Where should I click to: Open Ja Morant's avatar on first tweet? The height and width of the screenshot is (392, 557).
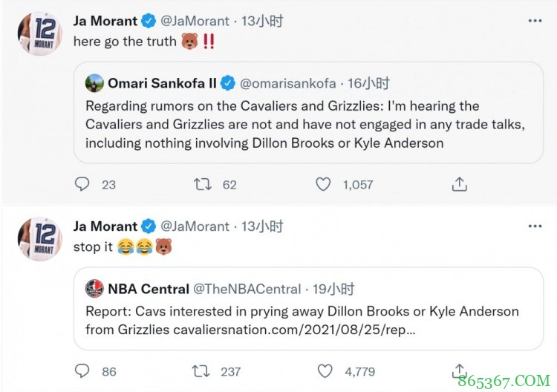tap(39, 33)
